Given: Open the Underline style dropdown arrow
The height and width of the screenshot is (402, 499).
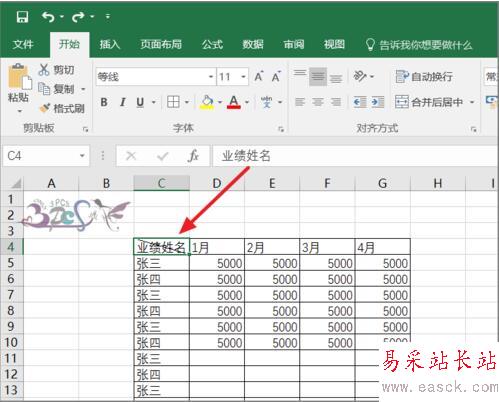Looking at the screenshot, I should 154,102.
